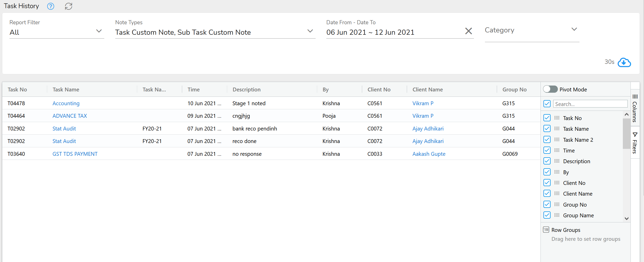Enable Pivot Mode toggle

(x=550, y=89)
